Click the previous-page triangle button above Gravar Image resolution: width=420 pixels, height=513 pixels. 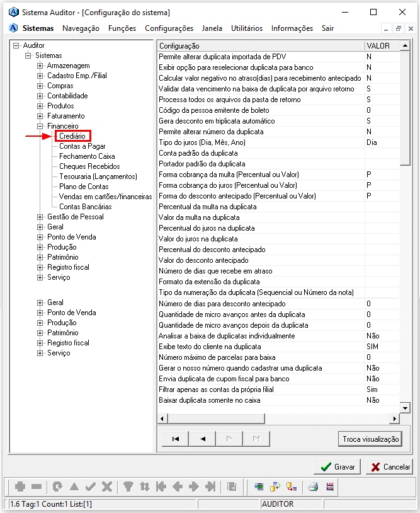click(x=203, y=439)
